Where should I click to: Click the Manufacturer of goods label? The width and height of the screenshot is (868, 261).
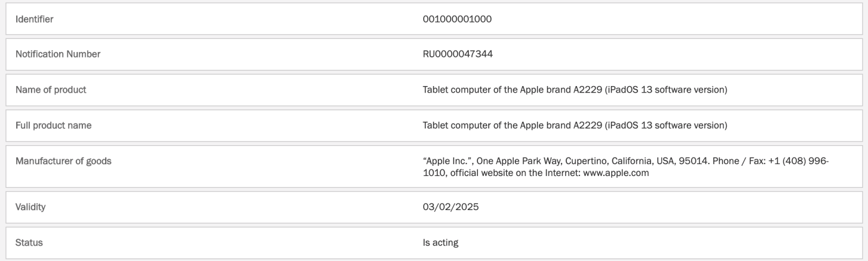(x=63, y=161)
